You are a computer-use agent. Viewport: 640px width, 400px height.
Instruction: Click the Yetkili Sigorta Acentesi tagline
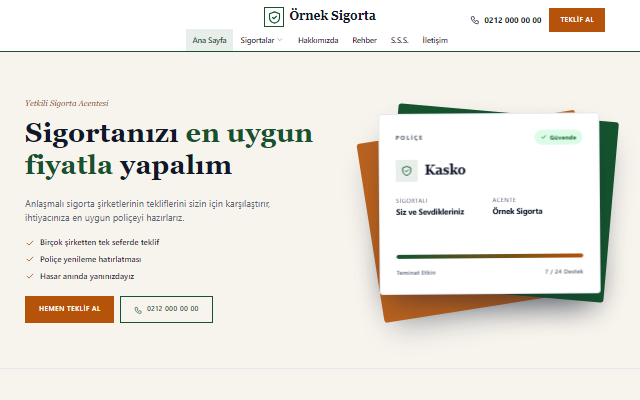67,103
